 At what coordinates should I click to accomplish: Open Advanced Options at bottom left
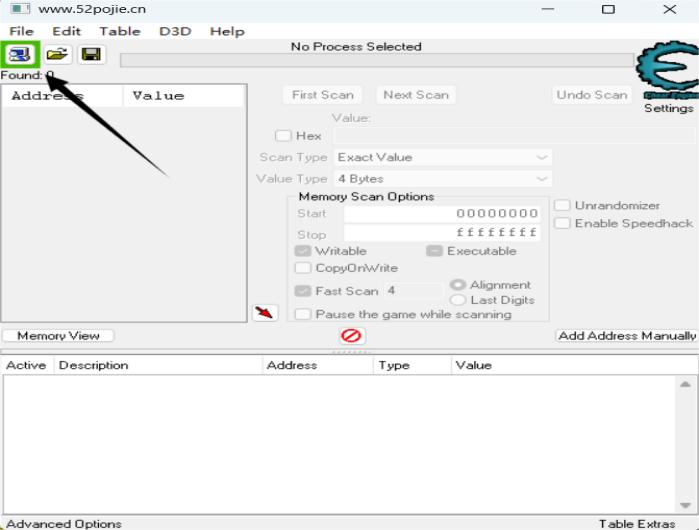tap(64, 523)
